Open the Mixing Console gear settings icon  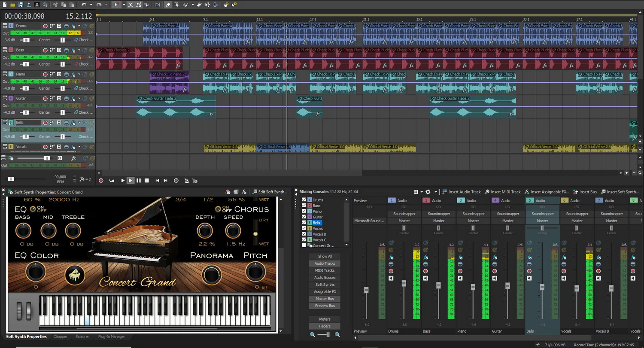[428, 192]
